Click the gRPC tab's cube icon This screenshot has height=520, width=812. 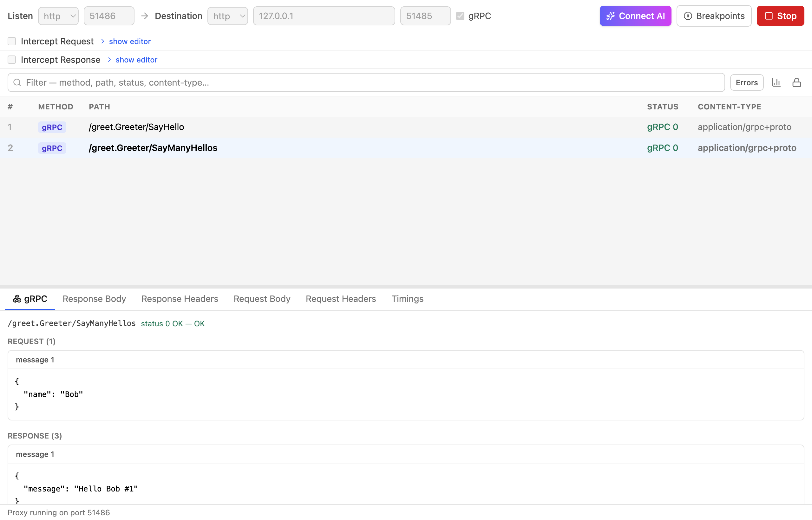click(x=17, y=299)
